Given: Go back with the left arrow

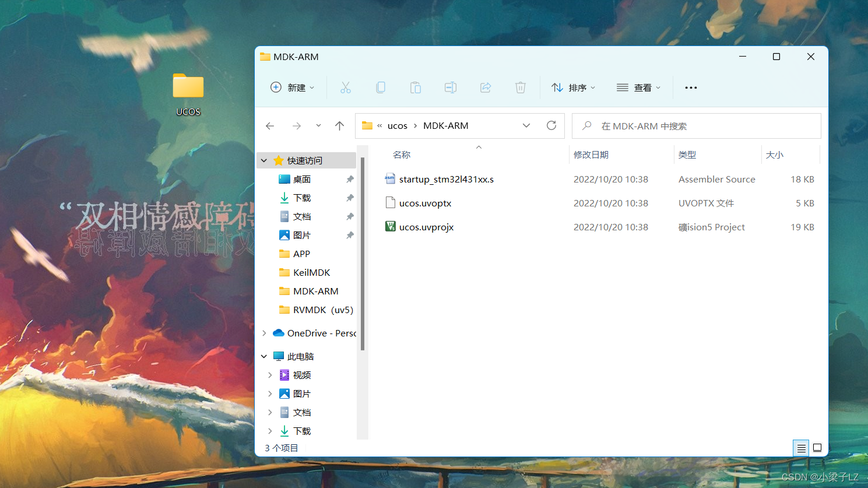Looking at the screenshot, I should click(270, 126).
